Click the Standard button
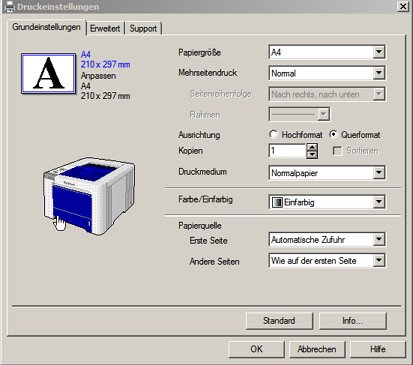 279,321
